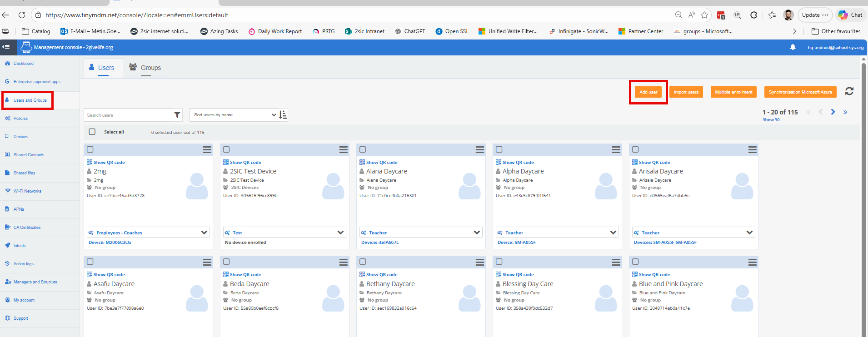Go to next page of users

(x=833, y=112)
